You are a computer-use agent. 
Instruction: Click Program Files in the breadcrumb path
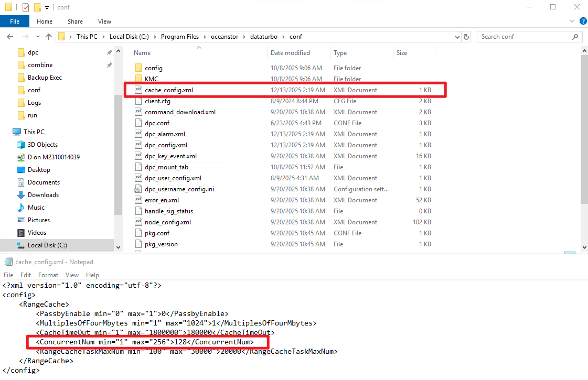pyautogui.click(x=179, y=37)
